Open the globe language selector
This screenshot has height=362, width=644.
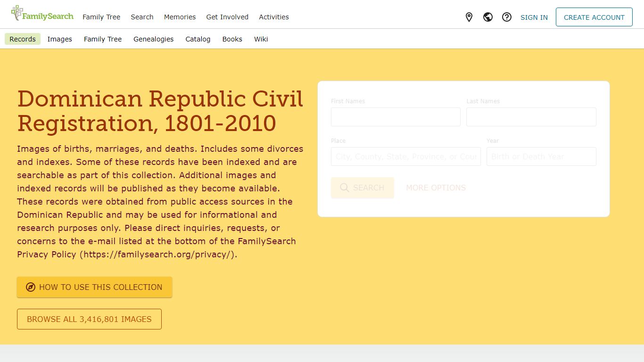pyautogui.click(x=488, y=17)
